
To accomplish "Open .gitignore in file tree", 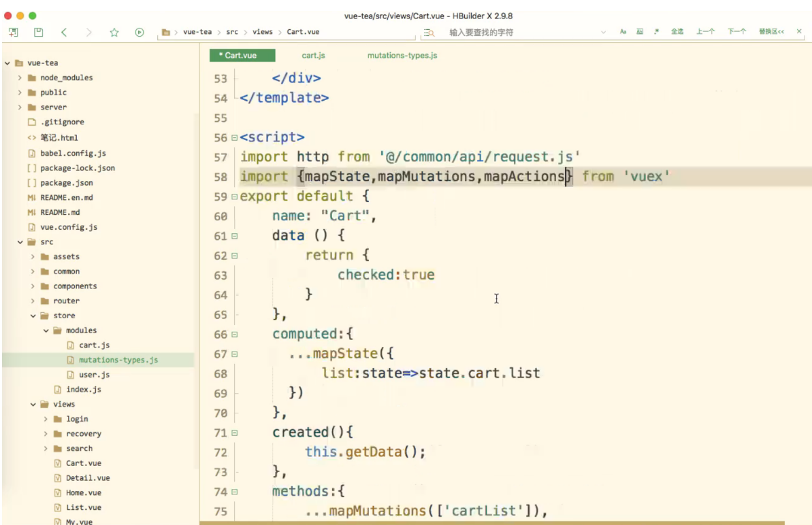I will coord(62,122).
